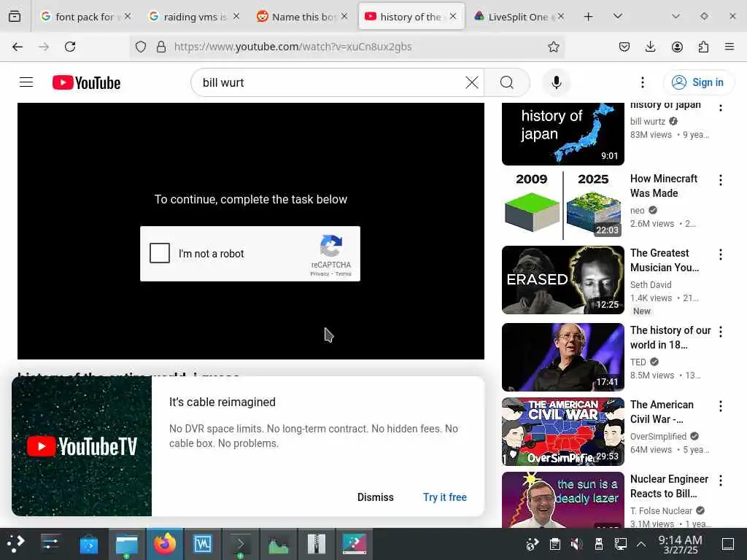Open Nuclear Engineer Reacts to Bill video
747x560 pixels.
(x=669, y=486)
